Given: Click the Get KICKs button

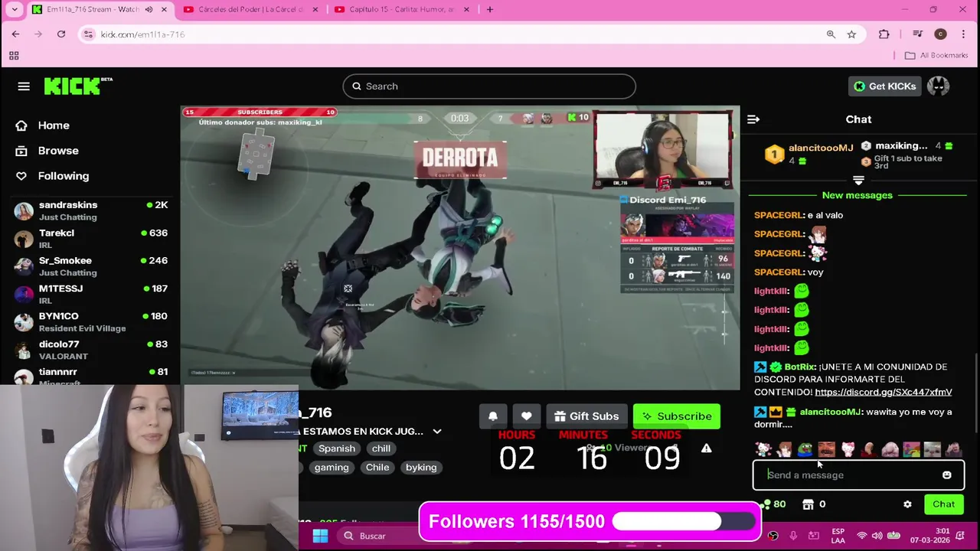Looking at the screenshot, I should pyautogui.click(x=884, y=86).
